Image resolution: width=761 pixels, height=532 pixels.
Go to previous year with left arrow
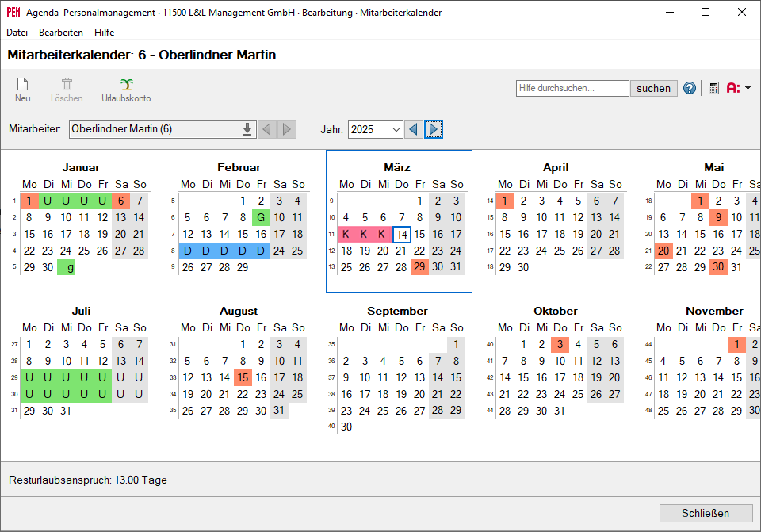413,129
